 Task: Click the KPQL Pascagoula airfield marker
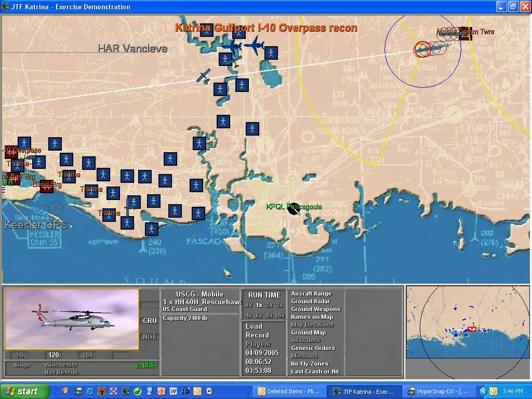[x=294, y=208]
